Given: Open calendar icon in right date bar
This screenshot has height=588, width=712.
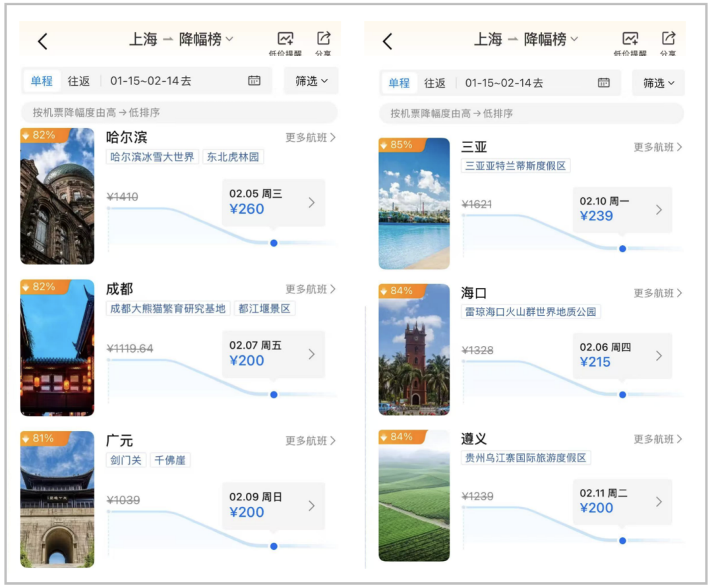Looking at the screenshot, I should tap(603, 82).
